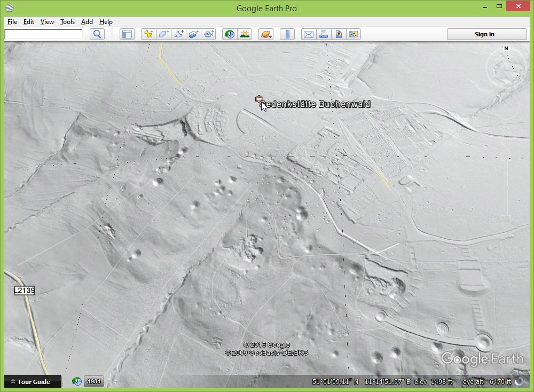
Task: Toggle the sidebar panel
Action: (x=127, y=34)
